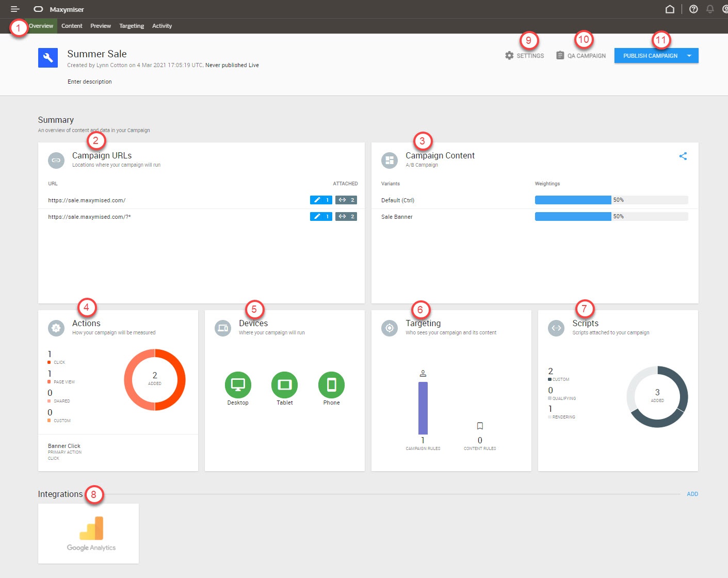Click ADD next to Integrations
Image resolution: width=728 pixels, height=578 pixels.
pyautogui.click(x=692, y=494)
